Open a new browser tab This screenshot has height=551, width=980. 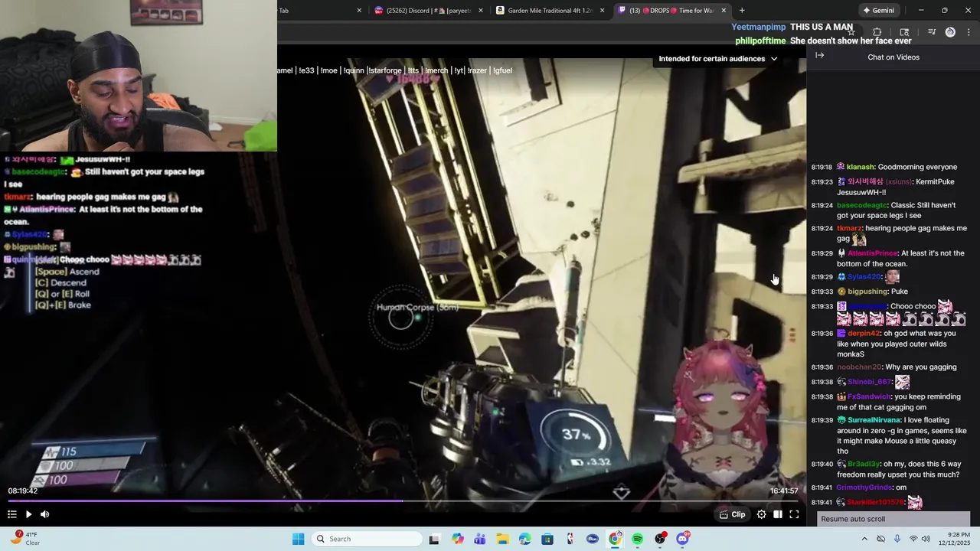tap(742, 11)
